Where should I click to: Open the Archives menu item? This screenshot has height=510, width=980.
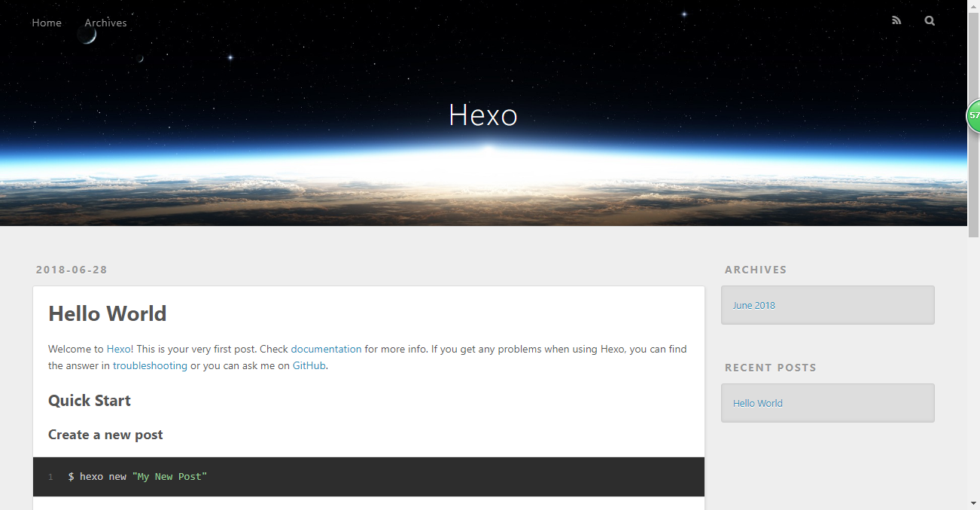105,23
